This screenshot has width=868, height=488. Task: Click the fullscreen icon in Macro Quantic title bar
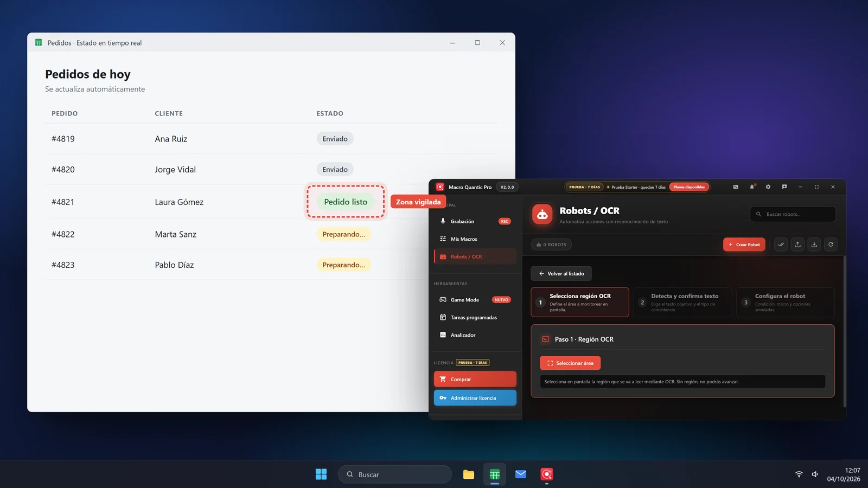(816, 187)
